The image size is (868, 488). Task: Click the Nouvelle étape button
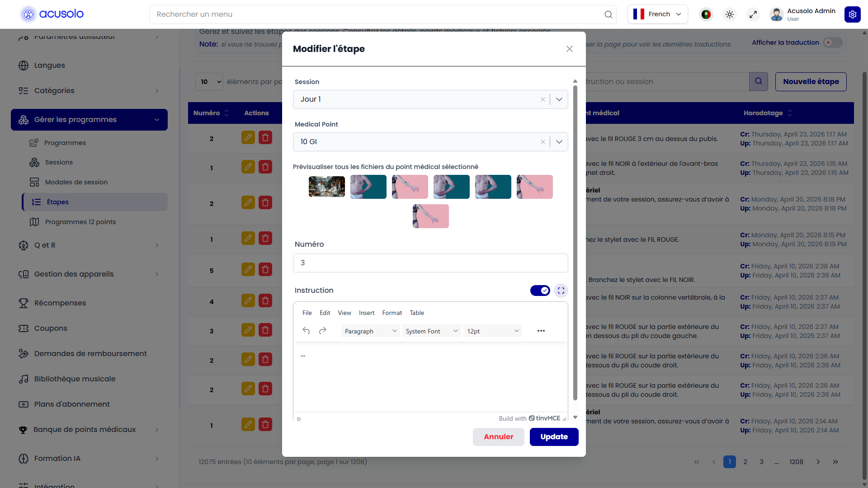coord(811,82)
